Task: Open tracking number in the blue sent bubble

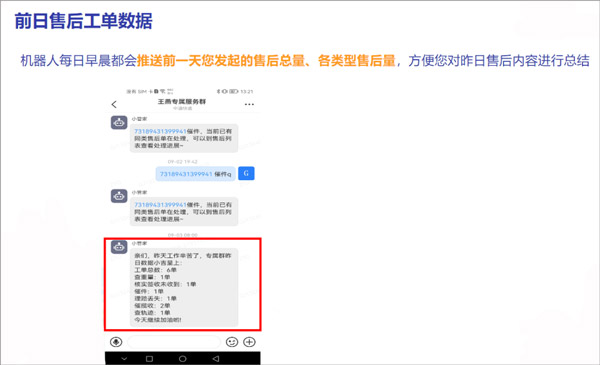Action: click(x=186, y=174)
